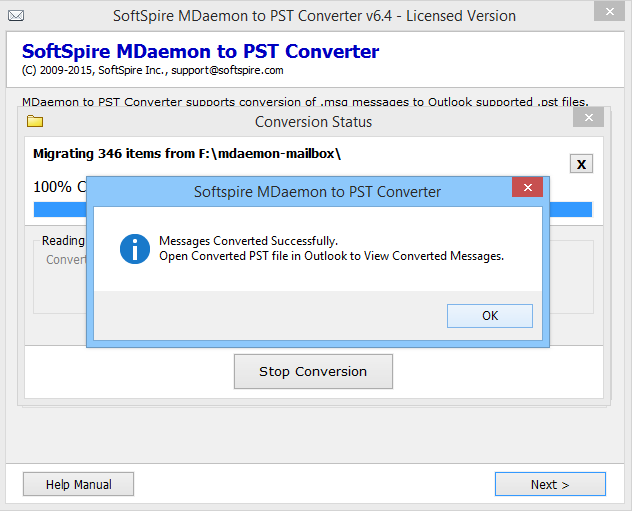Click the 'MDaemon to PST Converter supports conversion' description
The width and height of the screenshot is (632, 511).
click(305, 102)
